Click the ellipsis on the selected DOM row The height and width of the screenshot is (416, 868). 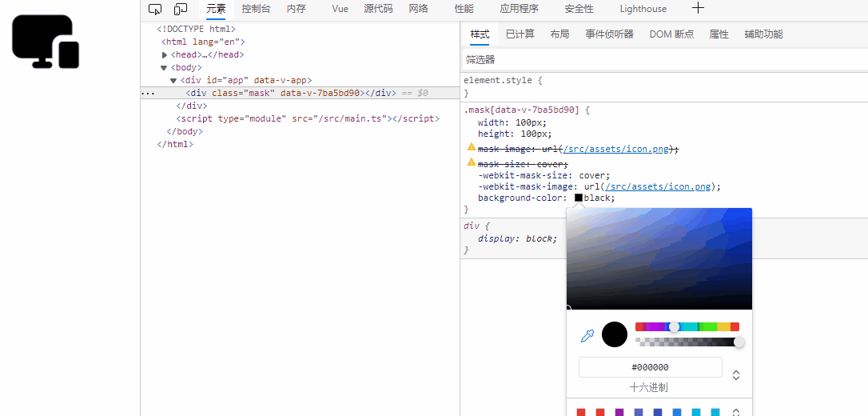[148, 94]
